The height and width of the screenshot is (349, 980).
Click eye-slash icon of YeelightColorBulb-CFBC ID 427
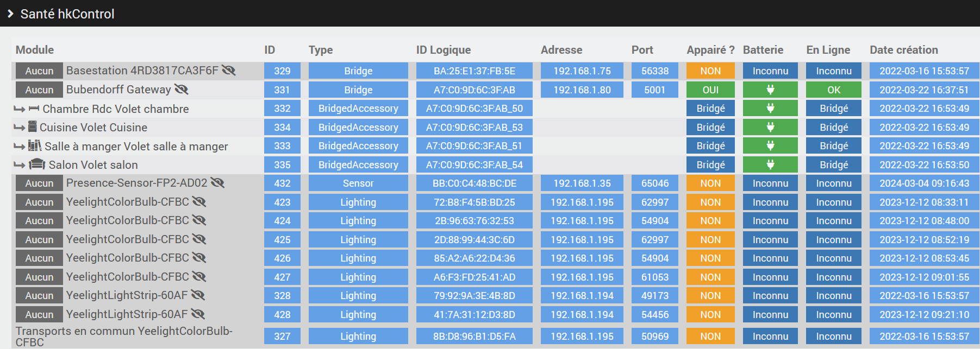pos(199,277)
